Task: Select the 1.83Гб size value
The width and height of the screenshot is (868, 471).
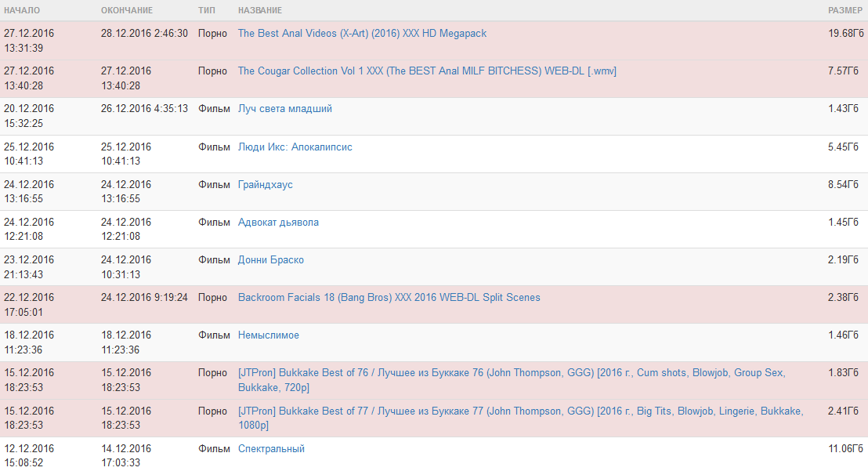Action: (x=843, y=372)
